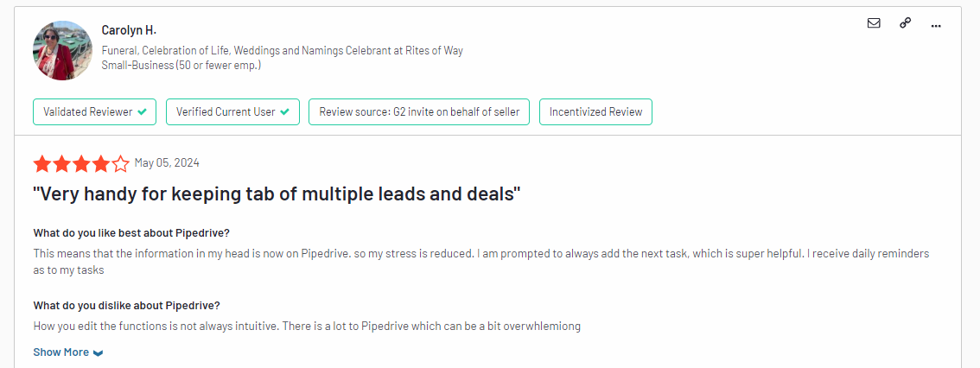The height and width of the screenshot is (368, 980).
Task: Click the Incentivized Review badge
Action: tap(595, 112)
